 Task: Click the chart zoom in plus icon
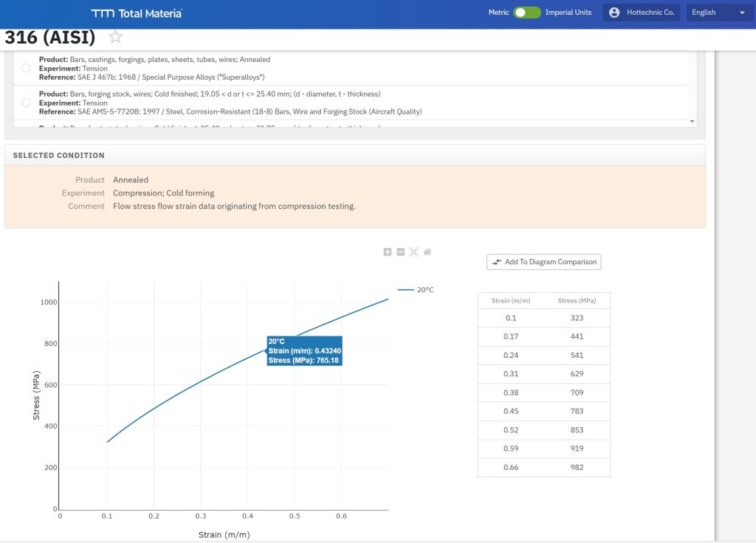pyautogui.click(x=388, y=252)
